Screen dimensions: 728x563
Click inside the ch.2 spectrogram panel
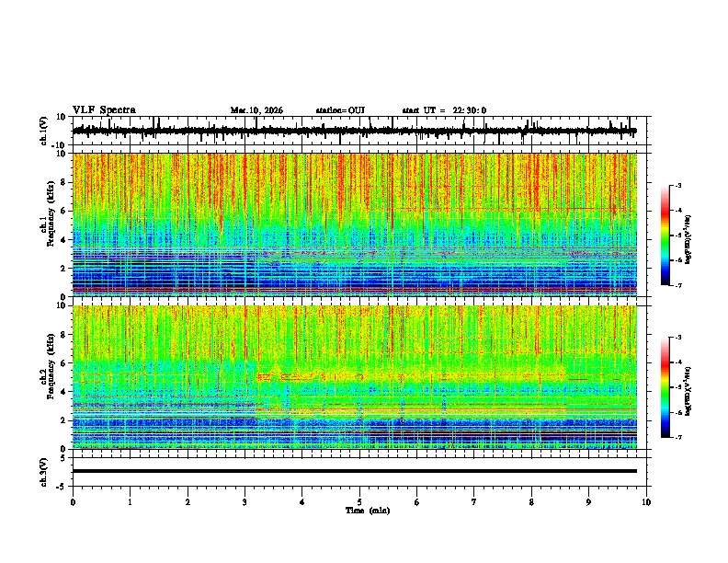pos(355,377)
